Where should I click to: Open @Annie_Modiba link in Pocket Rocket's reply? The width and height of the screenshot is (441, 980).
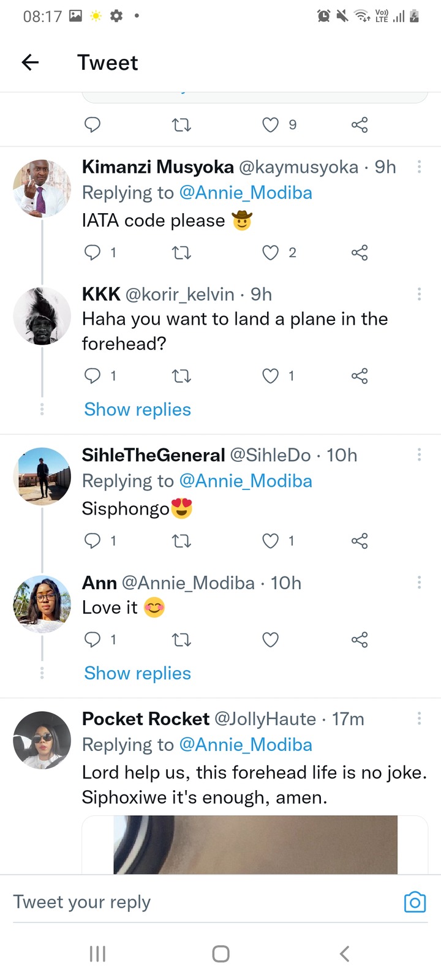[246, 745]
